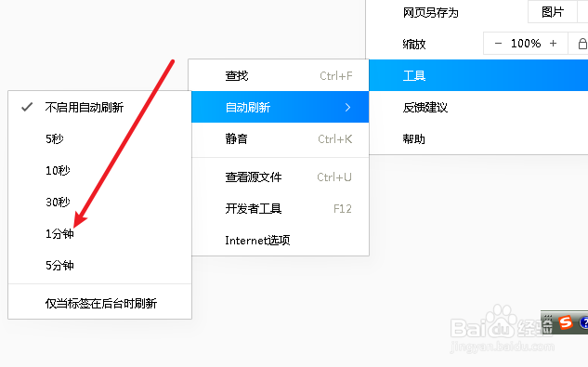Viewport: 588px width, 367px height.
Task: Click the checkmark beside 不启用自动刷新
Action: pyautogui.click(x=27, y=108)
